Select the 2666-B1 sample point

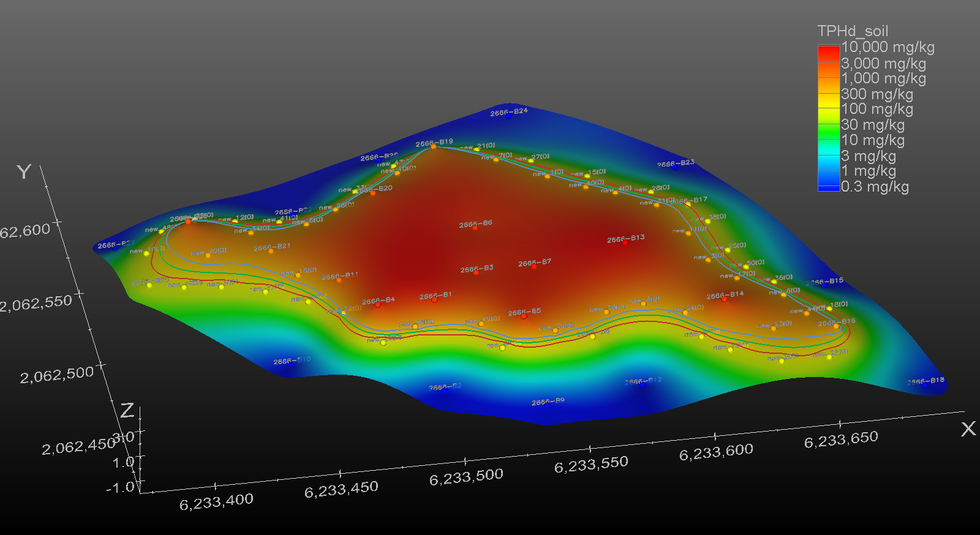434,300
